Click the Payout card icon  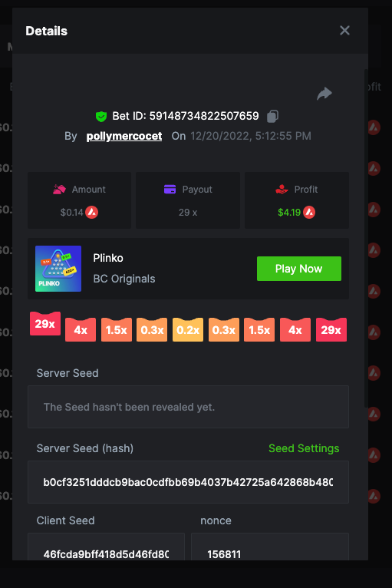click(170, 190)
